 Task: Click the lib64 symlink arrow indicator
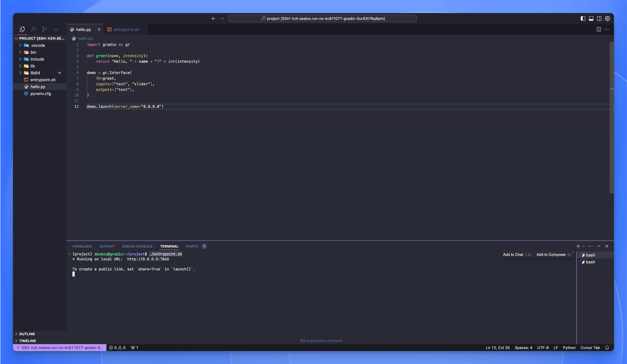pyautogui.click(x=59, y=73)
